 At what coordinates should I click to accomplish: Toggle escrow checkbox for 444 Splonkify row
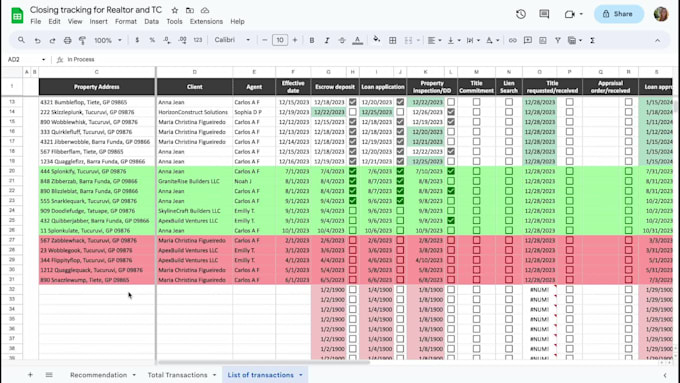[353, 171]
